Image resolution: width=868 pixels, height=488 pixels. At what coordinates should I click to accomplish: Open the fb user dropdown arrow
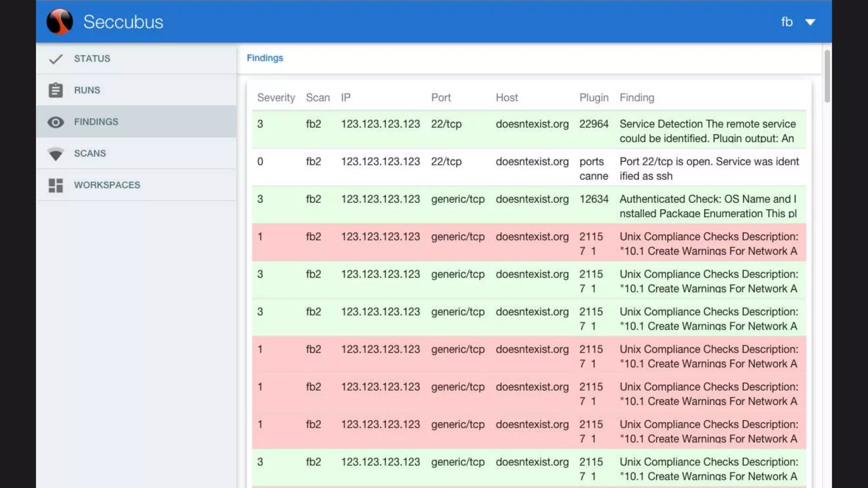point(810,22)
